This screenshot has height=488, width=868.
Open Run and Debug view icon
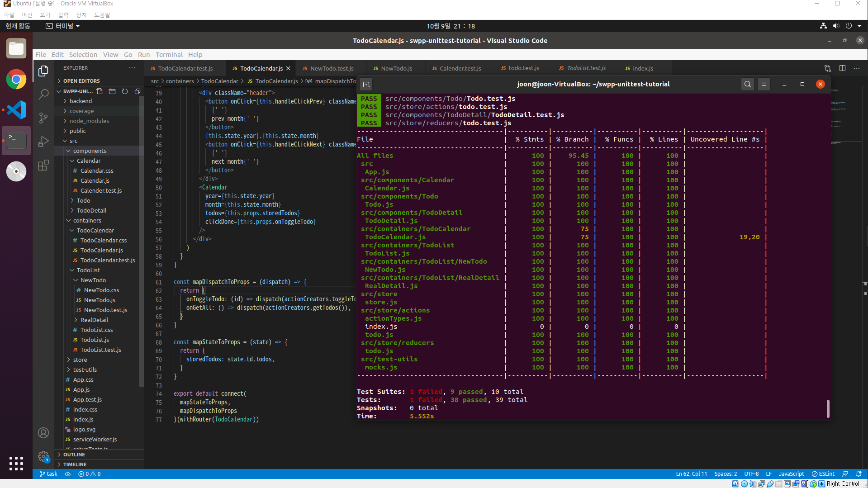tap(43, 142)
